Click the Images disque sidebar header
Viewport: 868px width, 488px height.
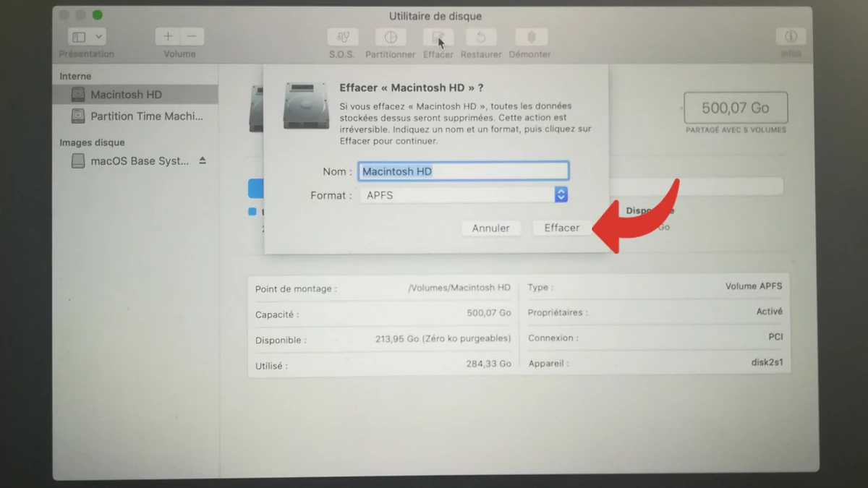tap(92, 142)
